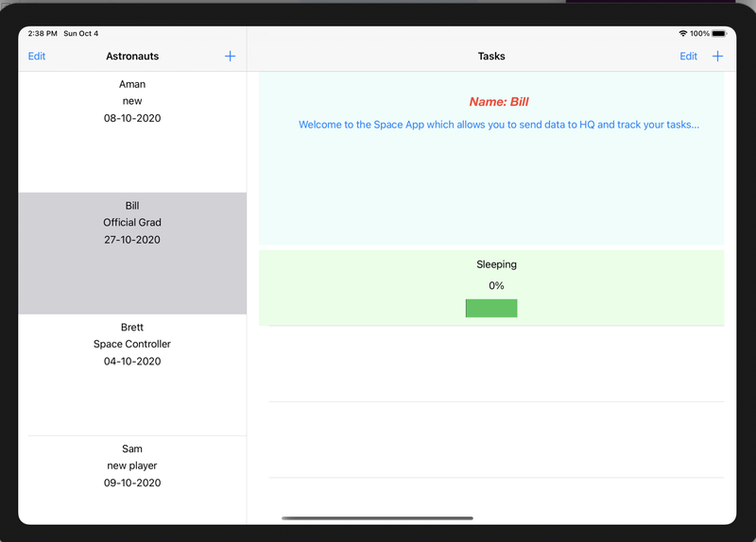The image size is (756, 542).
Task: Click the 'Sun Oct 4' date
Action: pos(81,33)
